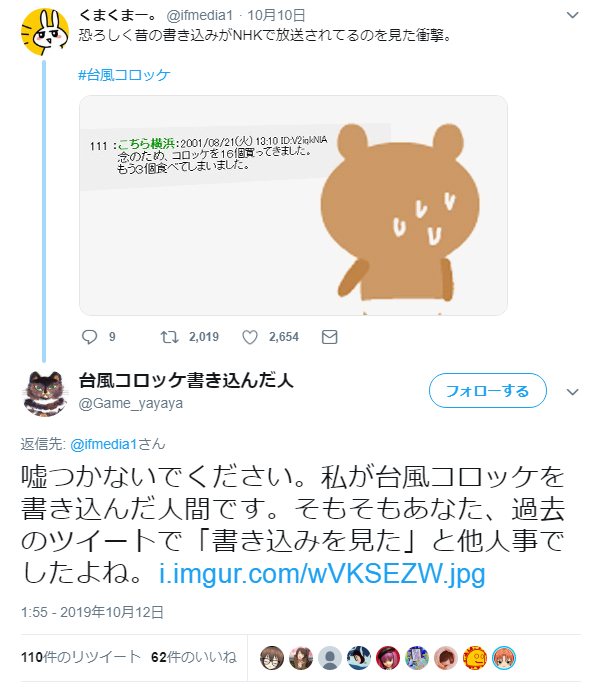Click the reply speech bubble icon
This screenshot has width=593, height=689.
pyautogui.click(x=90, y=337)
